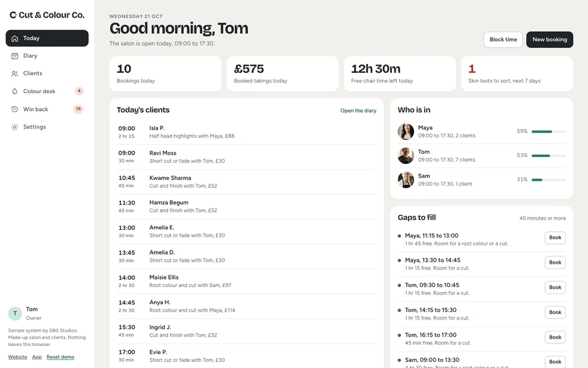Click Sam's 31% utilisation bar
The width and height of the screenshot is (588, 368).
point(549,180)
